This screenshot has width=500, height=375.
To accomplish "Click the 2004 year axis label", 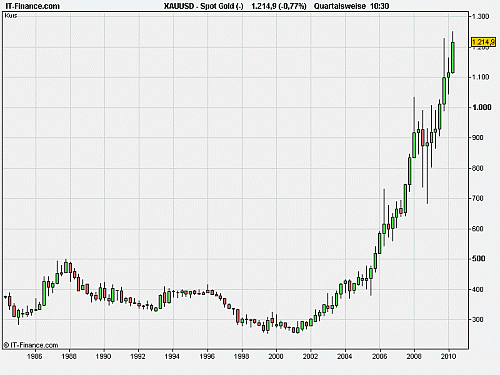I will [345, 356].
